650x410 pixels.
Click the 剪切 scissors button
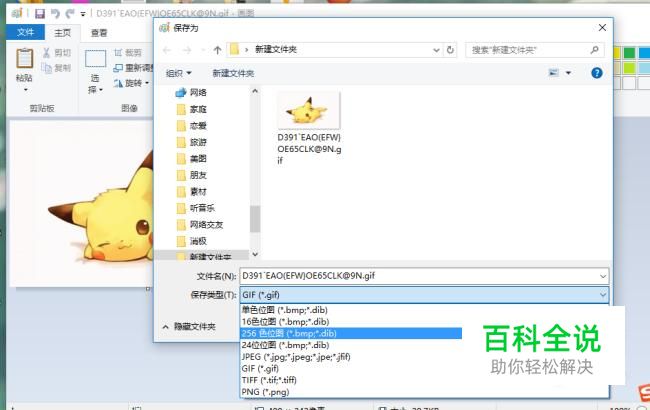tap(57, 53)
